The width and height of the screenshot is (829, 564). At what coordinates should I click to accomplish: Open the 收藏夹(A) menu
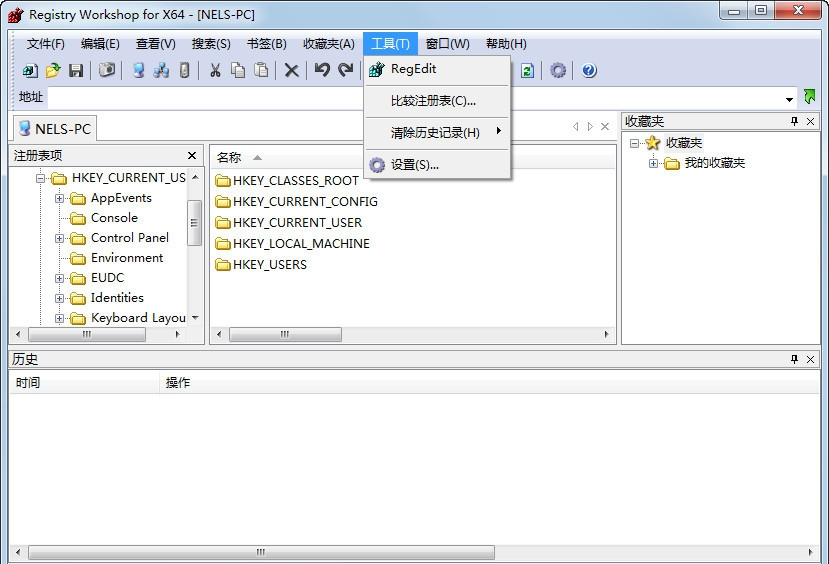328,44
